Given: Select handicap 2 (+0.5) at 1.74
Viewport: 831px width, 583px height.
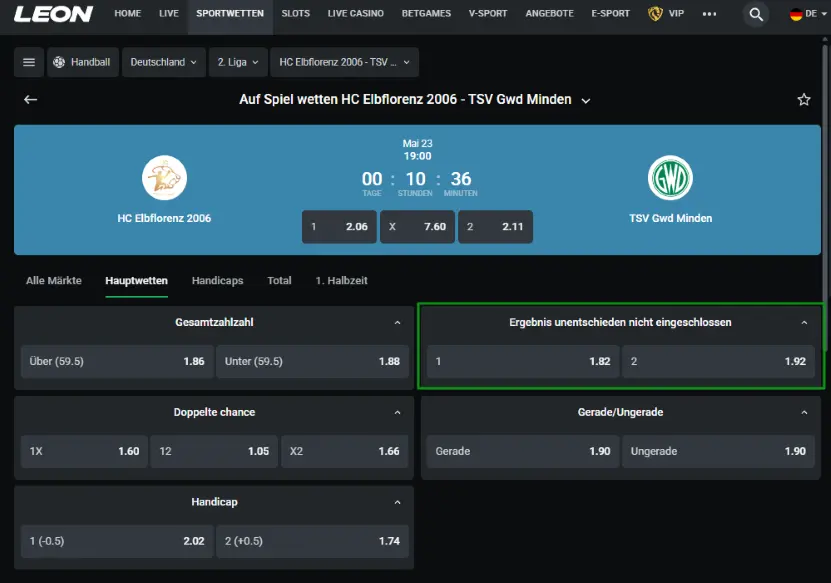Looking at the screenshot, I should pos(312,541).
